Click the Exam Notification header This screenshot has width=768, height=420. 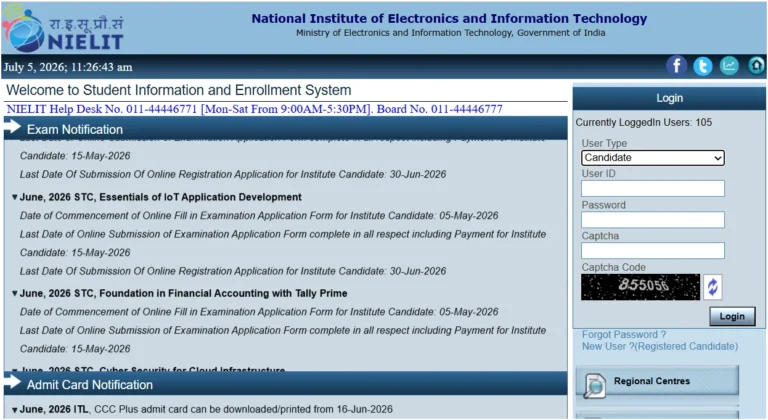point(286,129)
